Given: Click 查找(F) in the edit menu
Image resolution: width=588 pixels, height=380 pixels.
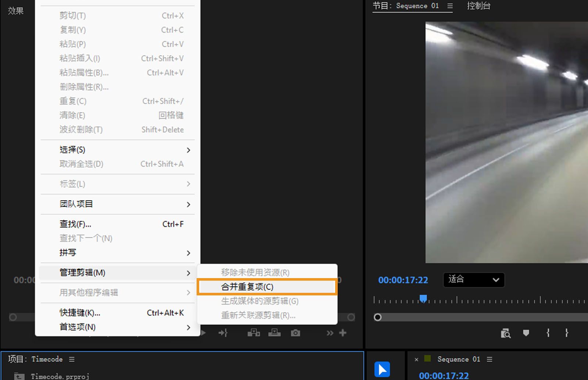Looking at the screenshot, I should click(x=75, y=224).
